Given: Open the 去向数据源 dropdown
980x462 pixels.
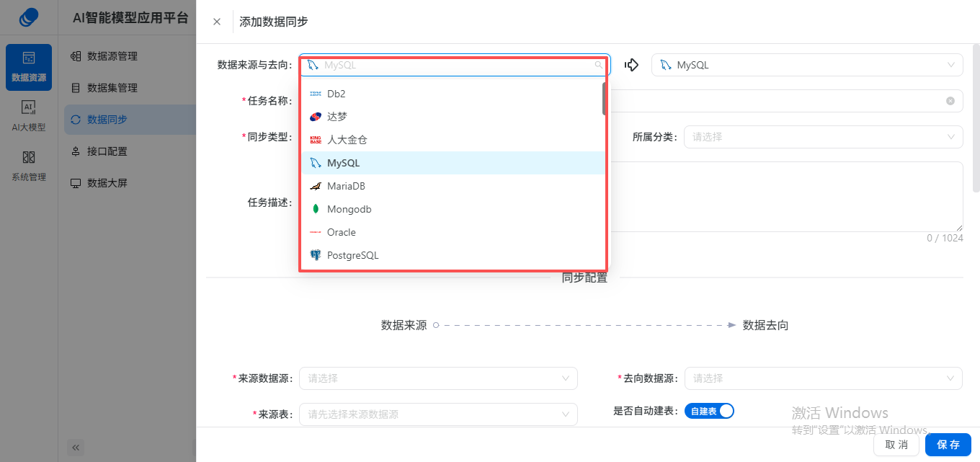Looking at the screenshot, I should [x=823, y=378].
